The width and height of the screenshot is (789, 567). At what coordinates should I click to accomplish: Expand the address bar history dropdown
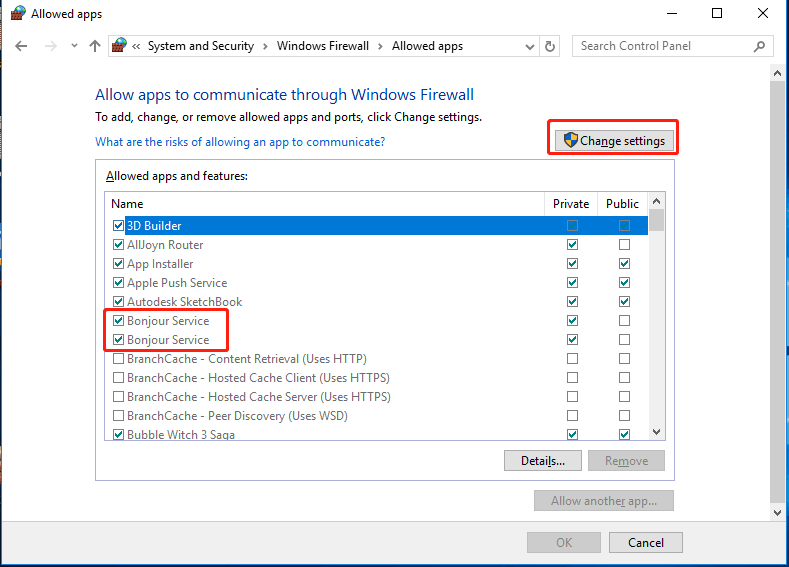tap(530, 46)
